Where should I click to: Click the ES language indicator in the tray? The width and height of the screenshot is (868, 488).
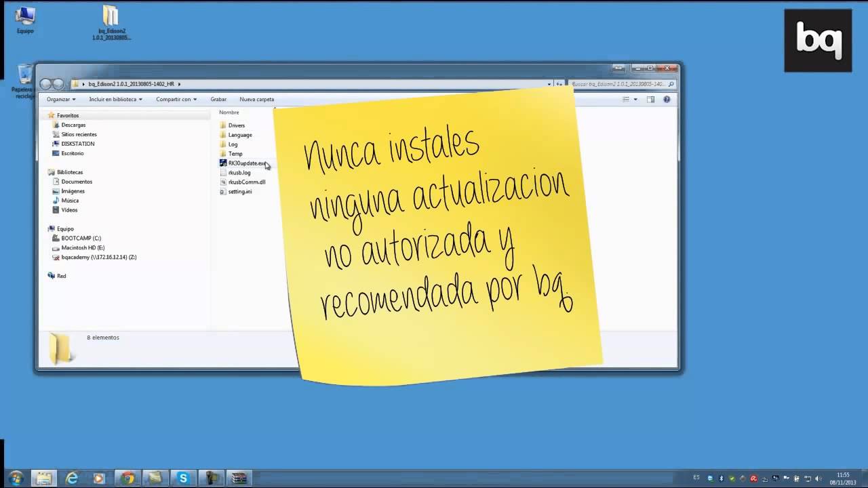click(697, 479)
